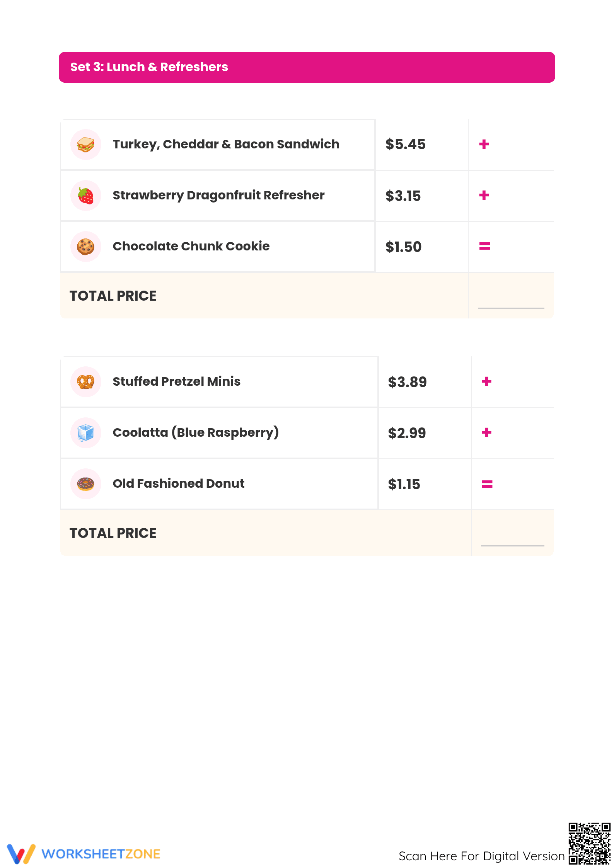The width and height of the screenshot is (614, 868).
Task: Click the WorksheetZone logo
Action: [84, 853]
